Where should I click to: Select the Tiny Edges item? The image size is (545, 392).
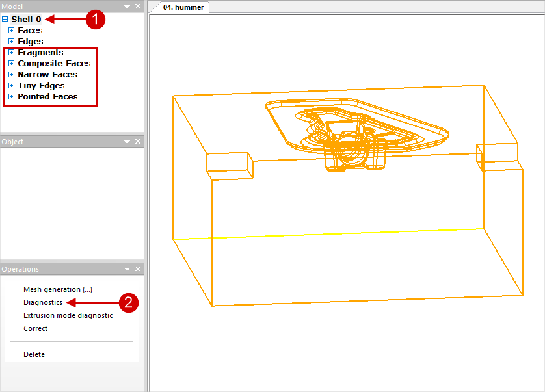(x=41, y=86)
